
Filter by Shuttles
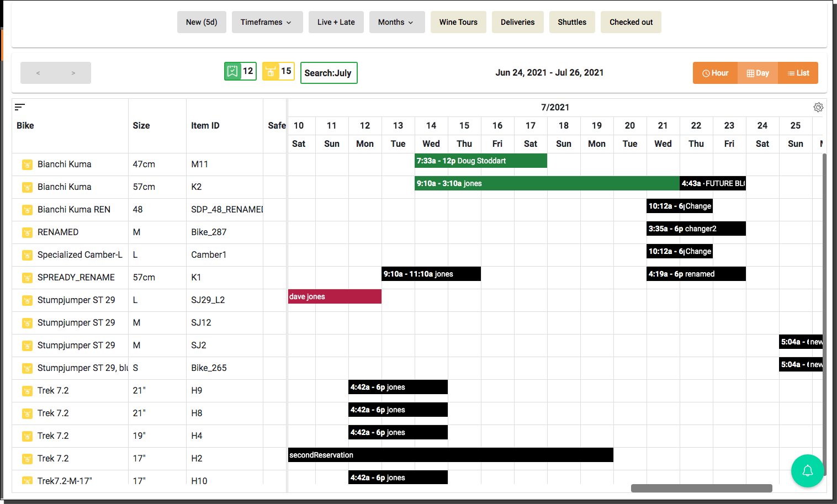pyautogui.click(x=572, y=22)
